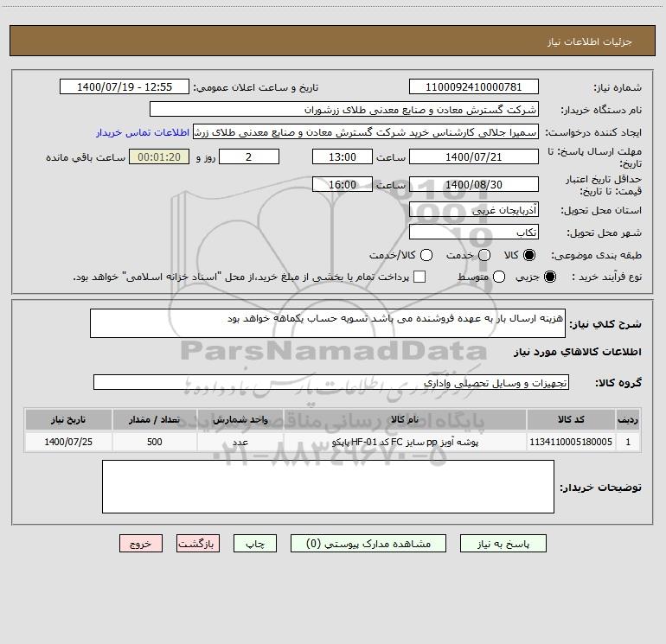Viewport: 666px width, 644px height.
Task: Click the شرح کلی نیاز label
Action: click(605, 324)
